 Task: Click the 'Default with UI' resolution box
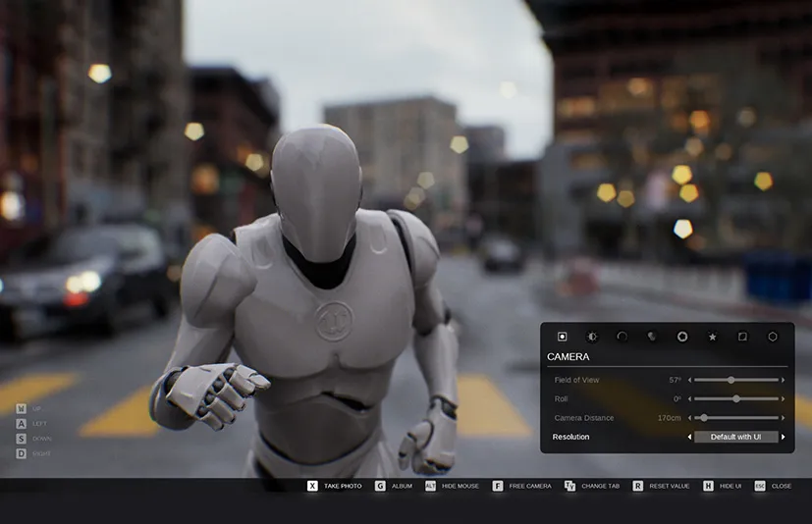[735, 437]
